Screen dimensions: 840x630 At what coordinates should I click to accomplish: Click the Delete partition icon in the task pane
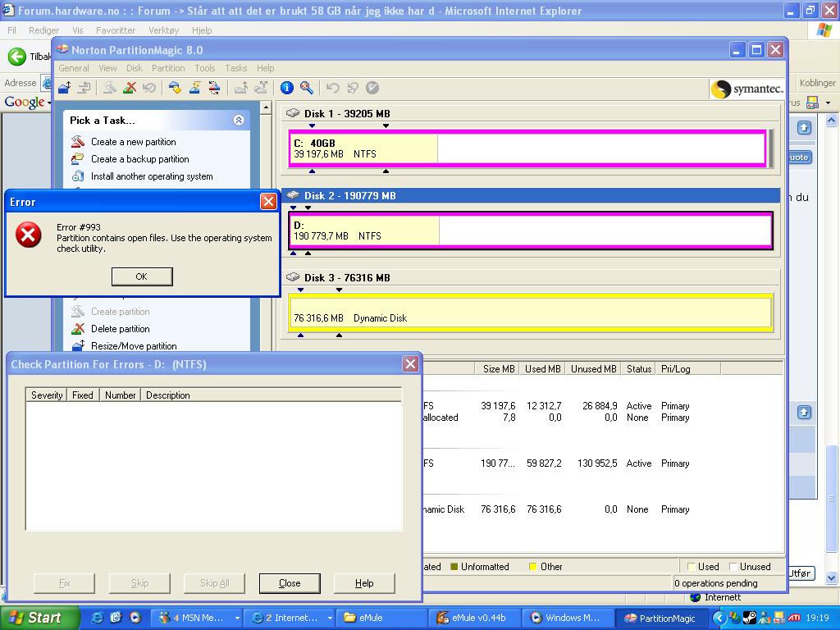(78, 328)
